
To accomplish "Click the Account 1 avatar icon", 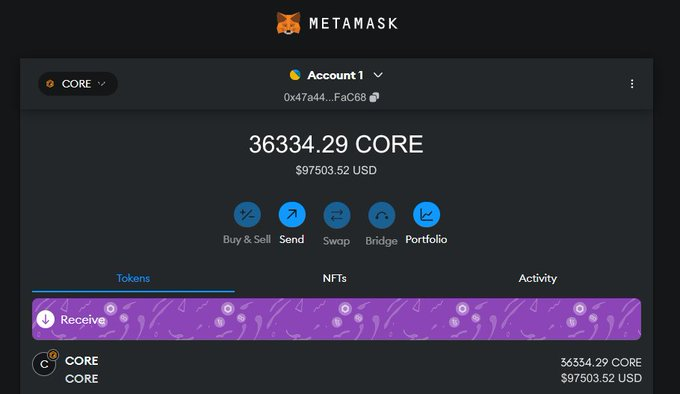I will click(295, 75).
